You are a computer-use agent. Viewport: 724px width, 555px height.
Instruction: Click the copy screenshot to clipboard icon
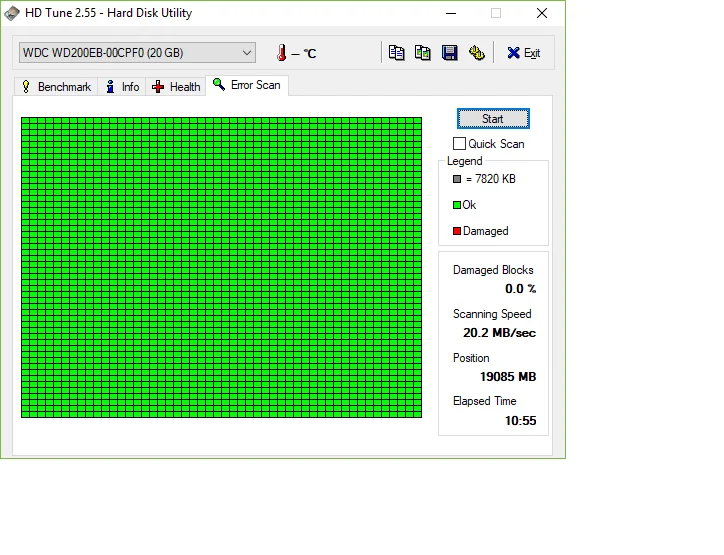click(422, 53)
